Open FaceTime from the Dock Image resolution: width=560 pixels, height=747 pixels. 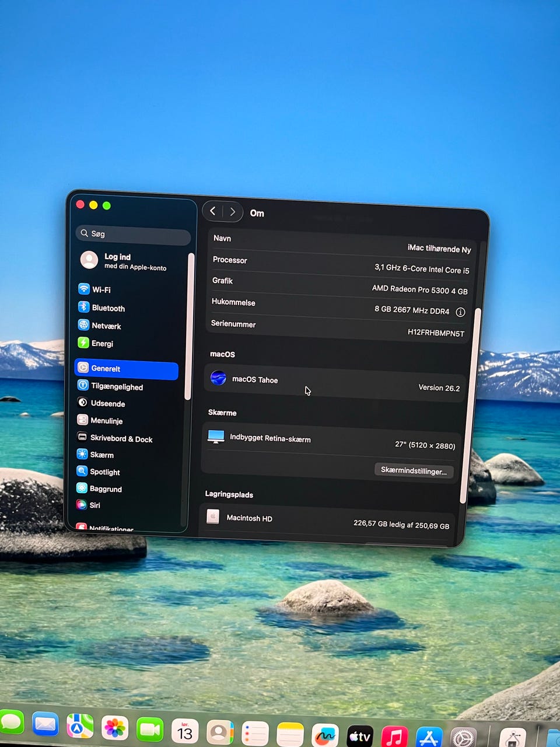(150, 730)
